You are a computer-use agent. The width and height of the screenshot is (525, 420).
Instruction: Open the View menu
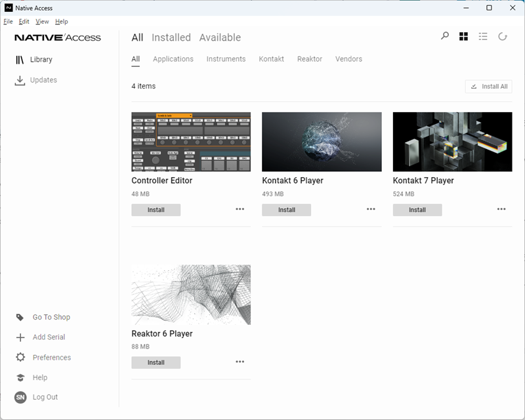point(42,22)
